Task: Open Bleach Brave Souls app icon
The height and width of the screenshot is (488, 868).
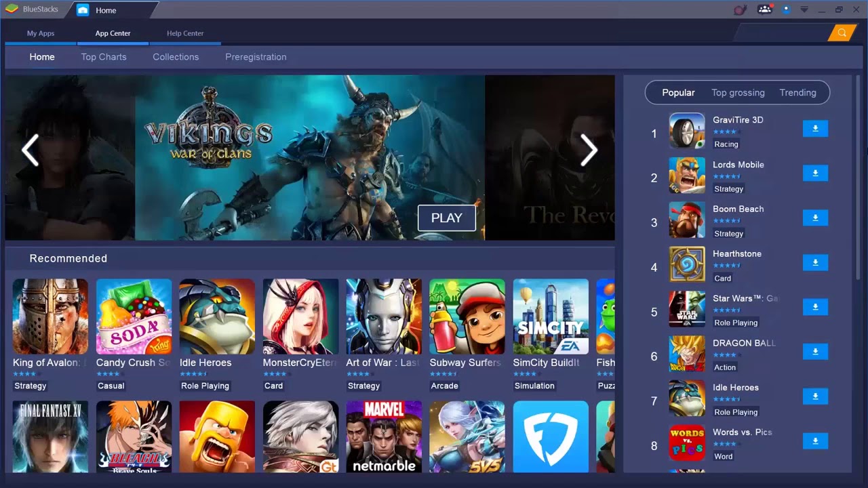Action: (x=134, y=437)
